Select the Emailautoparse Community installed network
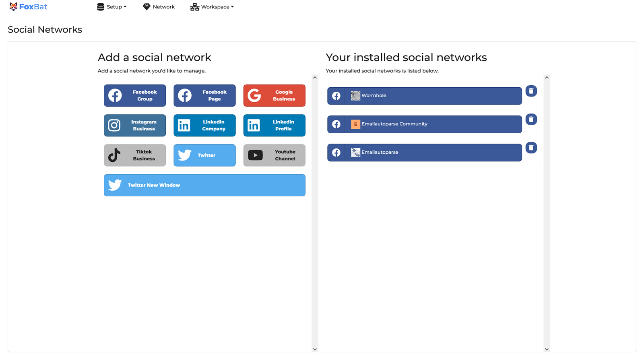 (x=425, y=124)
